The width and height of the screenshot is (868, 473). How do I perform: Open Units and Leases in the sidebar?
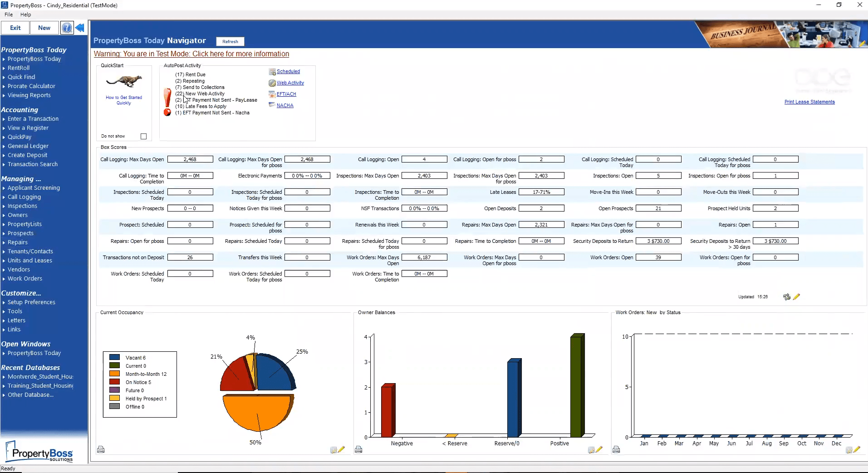[30, 261]
